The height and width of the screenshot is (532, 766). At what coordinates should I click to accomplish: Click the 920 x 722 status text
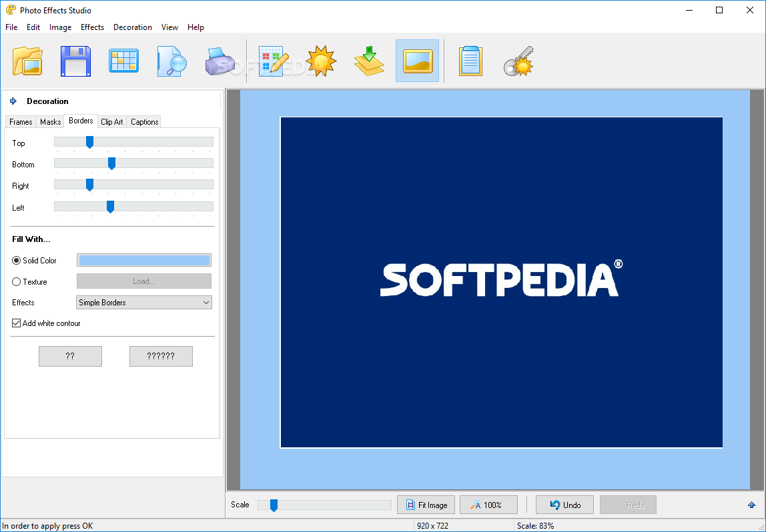(x=432, y=525)
